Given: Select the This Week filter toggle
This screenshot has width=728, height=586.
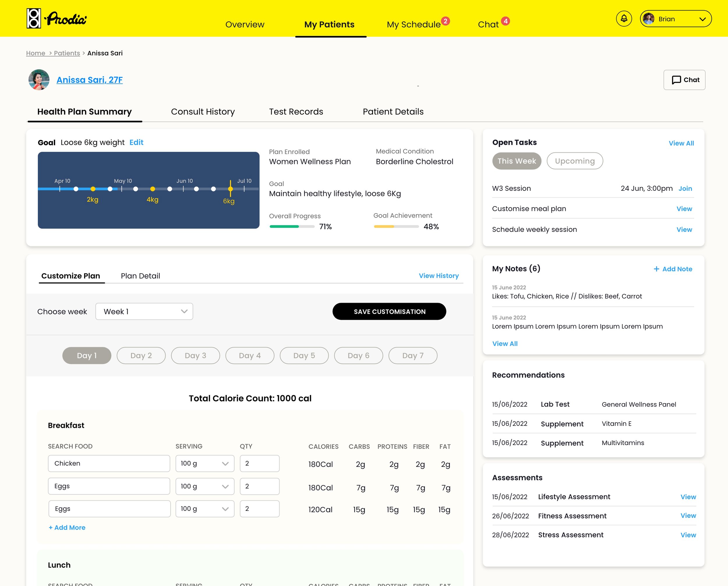Looking at the screenshot, I should tap(517, 161).
